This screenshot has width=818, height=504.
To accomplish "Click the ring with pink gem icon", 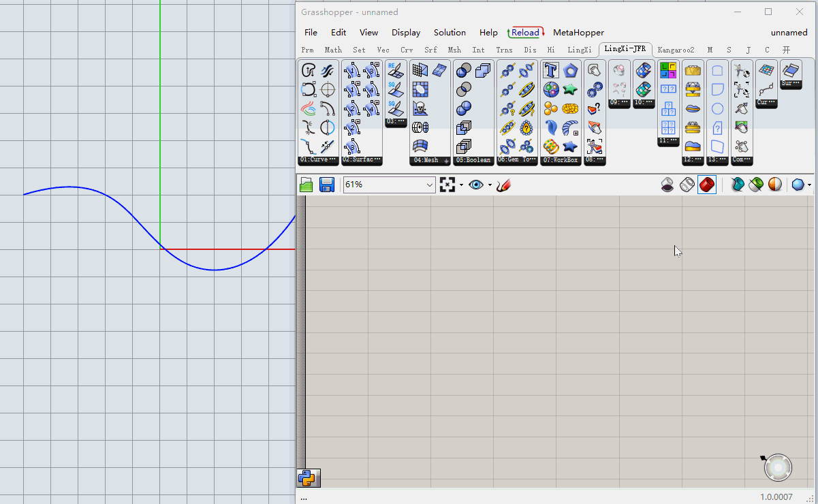I will click(x=619, y=70).
